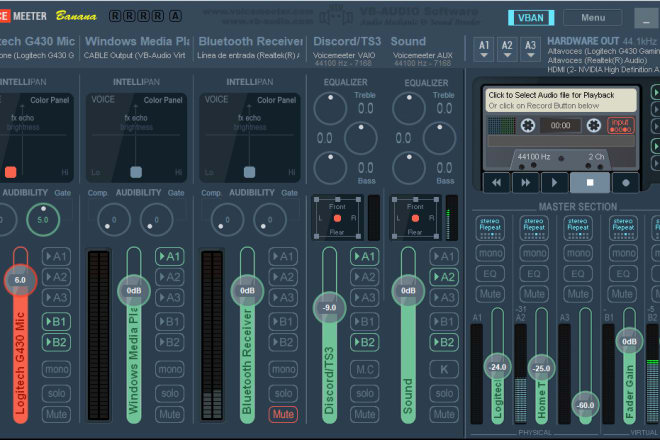Mute the B1 master bus
The height and width of the screenshot is (440, 660).
[x=623, y=293]
